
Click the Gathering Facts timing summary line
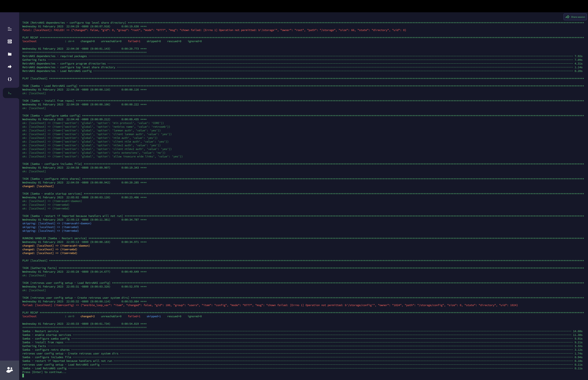click(35, 346)
